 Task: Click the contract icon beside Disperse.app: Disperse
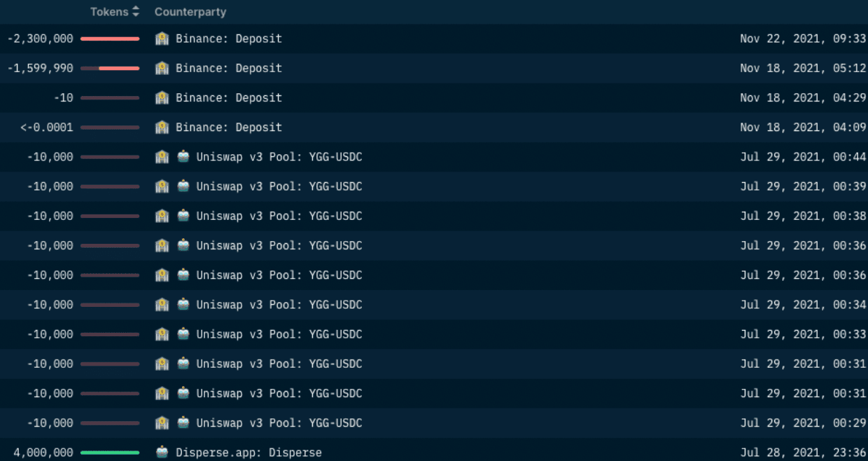(162, 453)
